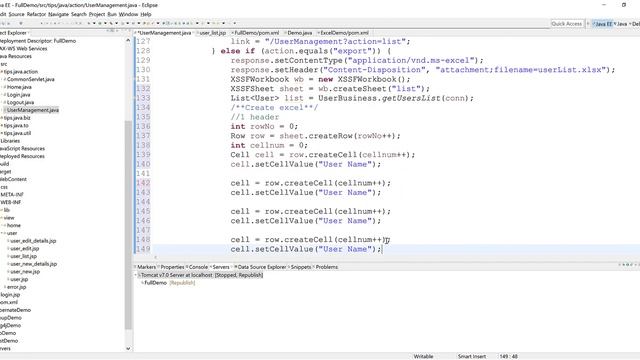Open the Navigate menu
This screenshot has width=640, height=360.
click(x=58, y=14)
